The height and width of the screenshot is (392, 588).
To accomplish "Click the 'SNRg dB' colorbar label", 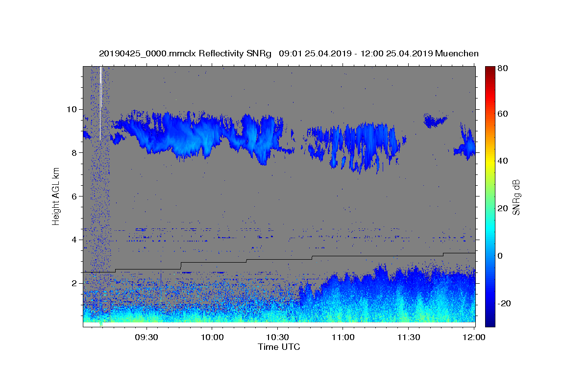I will pyautogui.click(x=516, y=196).
